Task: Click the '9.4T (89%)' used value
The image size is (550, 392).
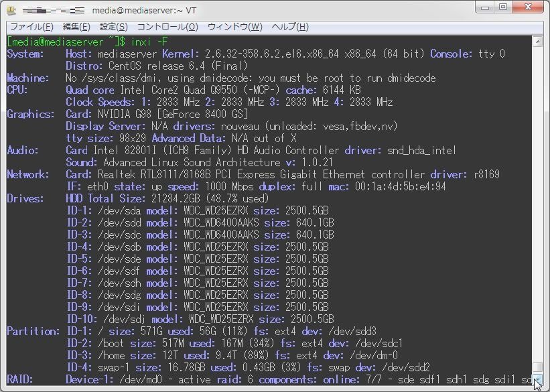Action: coord(243,356)
